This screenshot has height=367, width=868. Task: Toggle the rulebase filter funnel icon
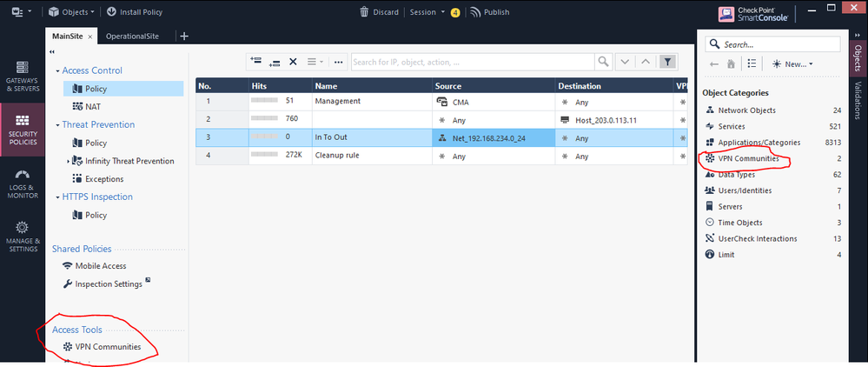pyautogui.click(x=668, y=62)
